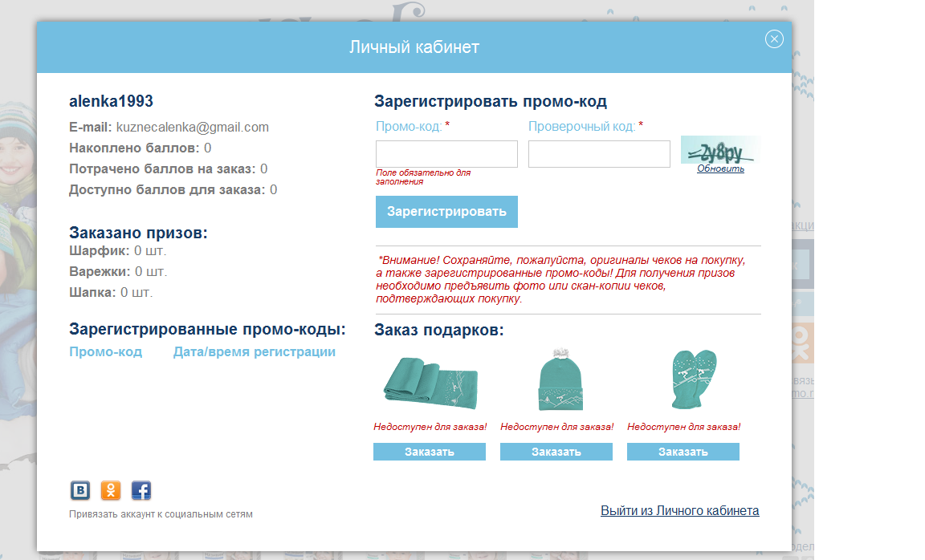Focus the Проверочный код input field
This screenshot has width=925, height=560.
599,154
